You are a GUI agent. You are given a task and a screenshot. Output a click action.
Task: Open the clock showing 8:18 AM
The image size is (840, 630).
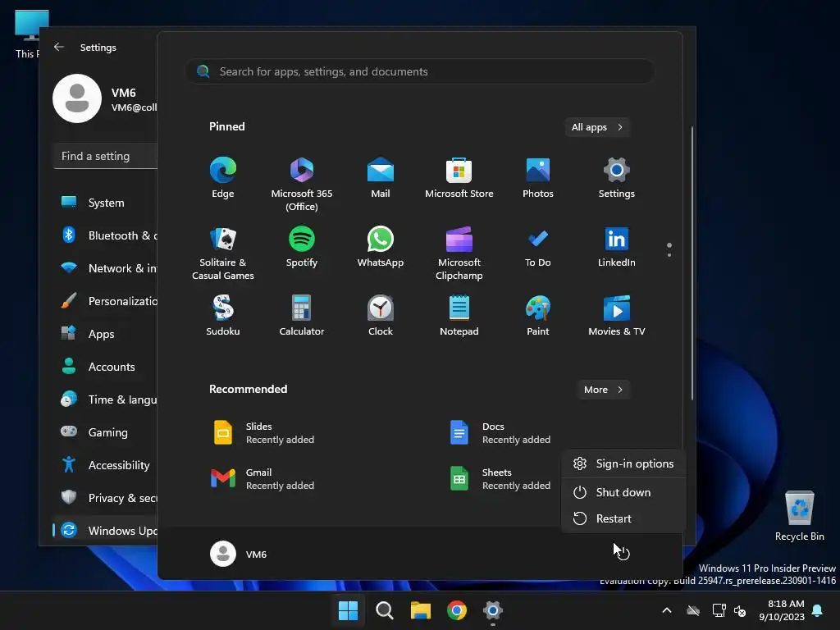(x=782, y=610)
